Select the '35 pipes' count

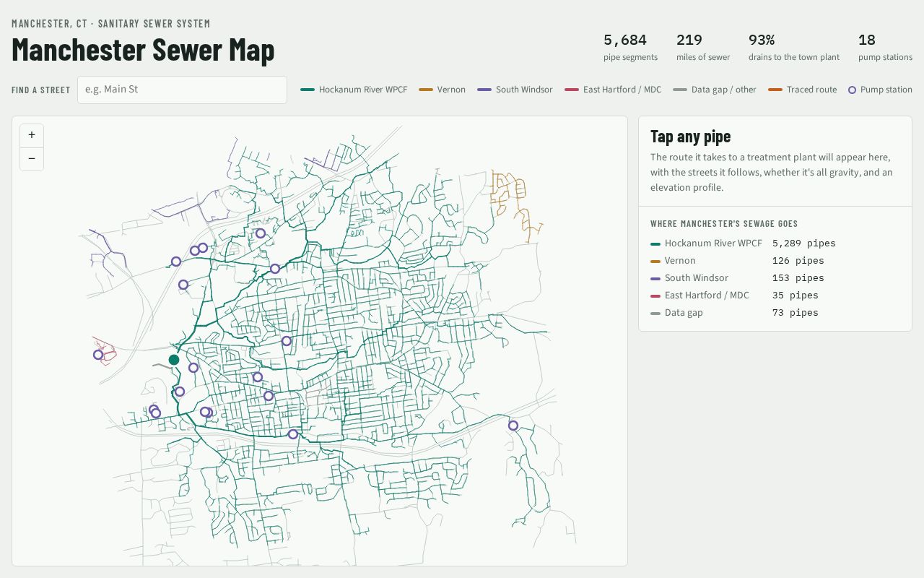[796, 296]
